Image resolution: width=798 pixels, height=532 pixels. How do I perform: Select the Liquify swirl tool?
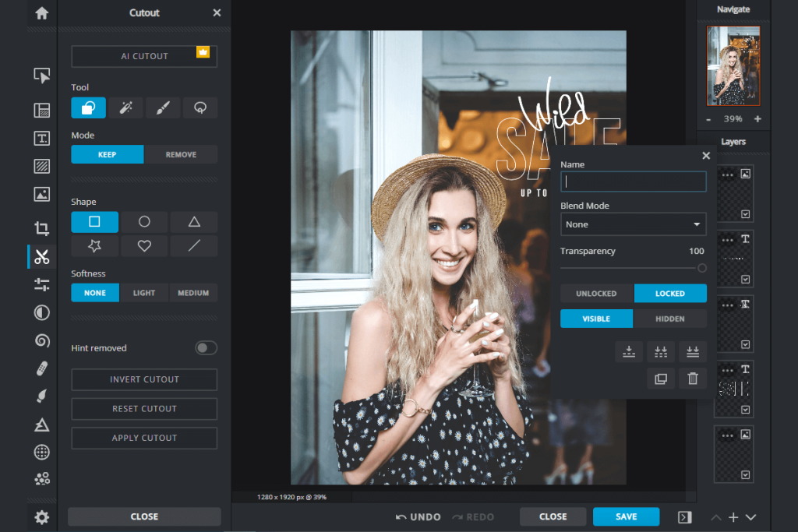pos(42,340)
